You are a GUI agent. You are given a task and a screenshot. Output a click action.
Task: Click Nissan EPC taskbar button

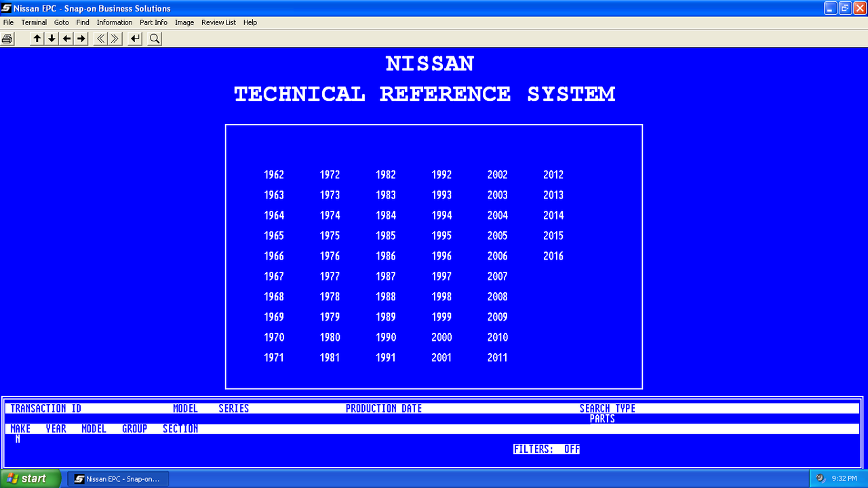click(x=118, y=479)
